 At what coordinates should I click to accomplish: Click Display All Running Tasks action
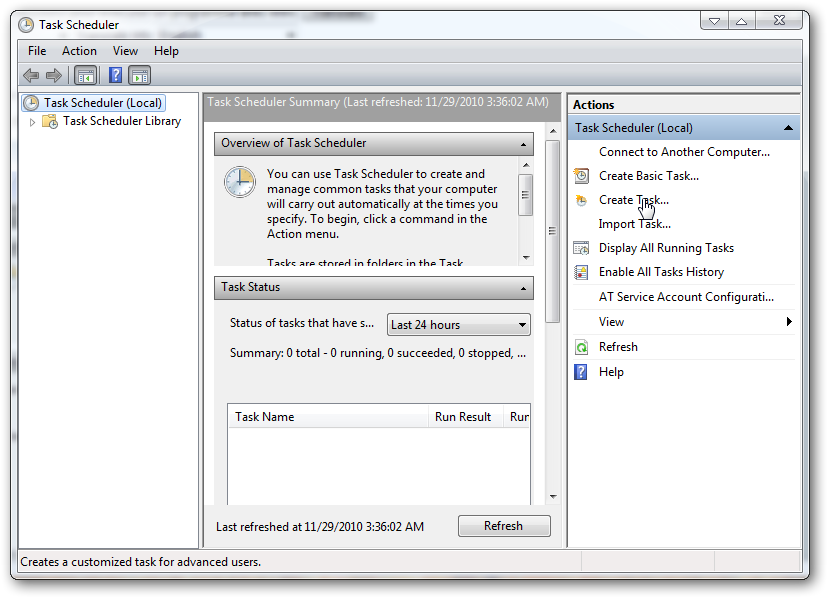coord(666,248)
